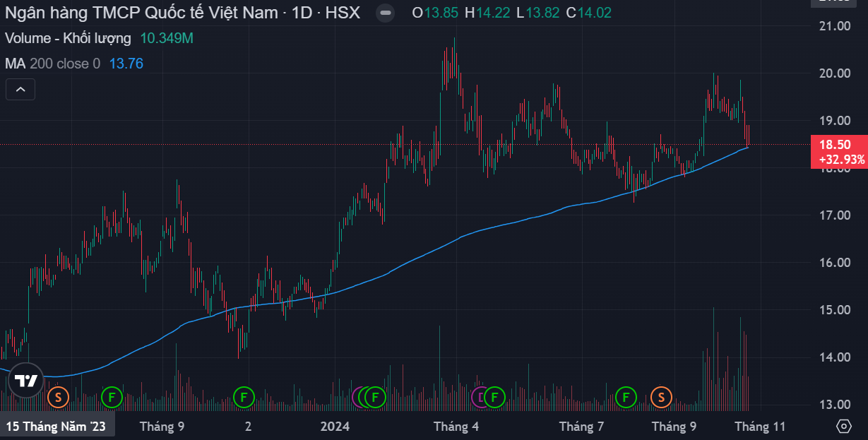Click the close value C14.02

pyautogui.click(x=588, y=13)
